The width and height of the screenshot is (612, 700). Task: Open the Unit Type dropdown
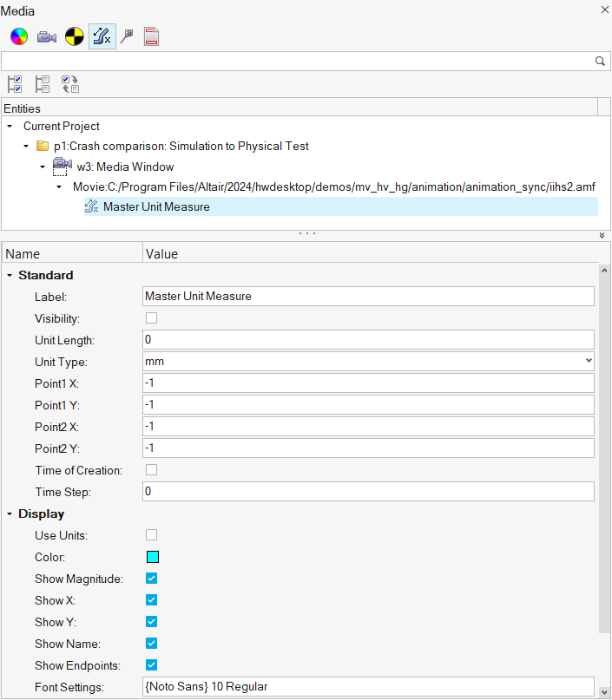tap(368, 361)
